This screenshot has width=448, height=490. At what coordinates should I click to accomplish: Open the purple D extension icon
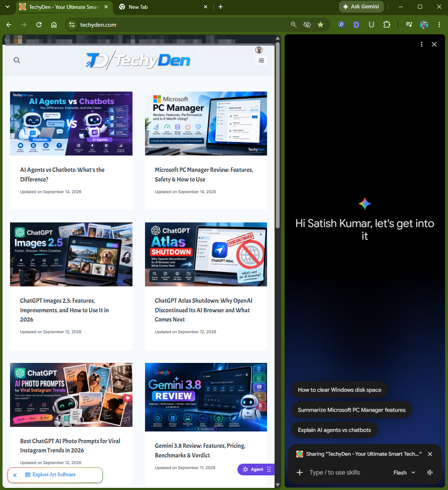coord(356,25)
